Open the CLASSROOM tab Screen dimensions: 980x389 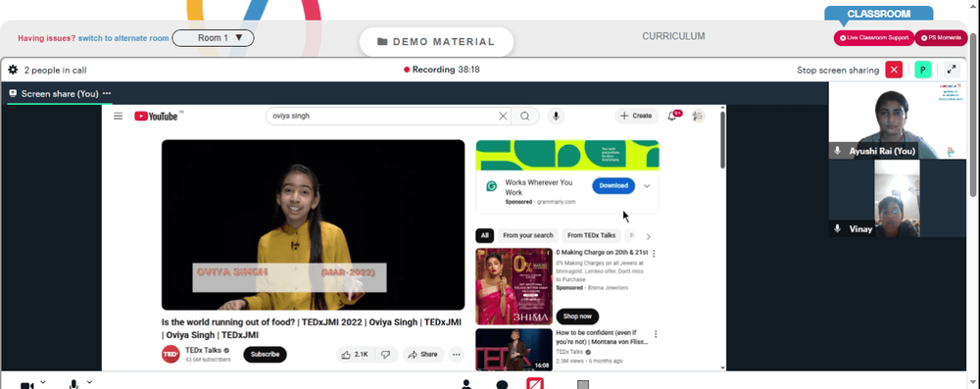878,14
